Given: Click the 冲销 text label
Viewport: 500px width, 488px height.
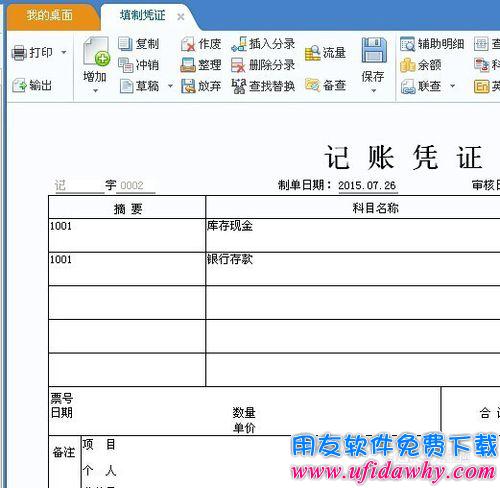Looking at the screenshot, I should tap(147, 65).
